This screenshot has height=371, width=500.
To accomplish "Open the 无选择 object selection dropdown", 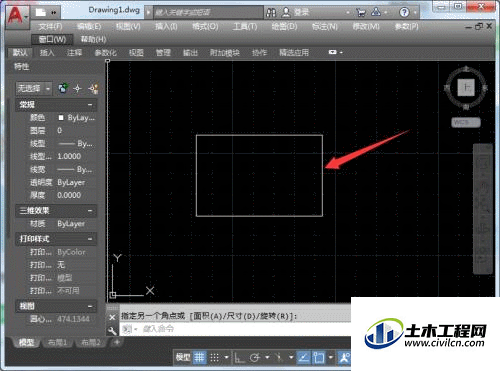I will (34, 88).
